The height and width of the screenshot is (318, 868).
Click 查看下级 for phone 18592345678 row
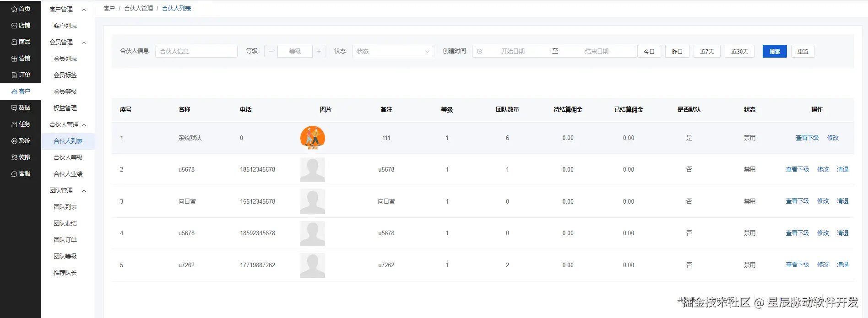click(797, 233)
